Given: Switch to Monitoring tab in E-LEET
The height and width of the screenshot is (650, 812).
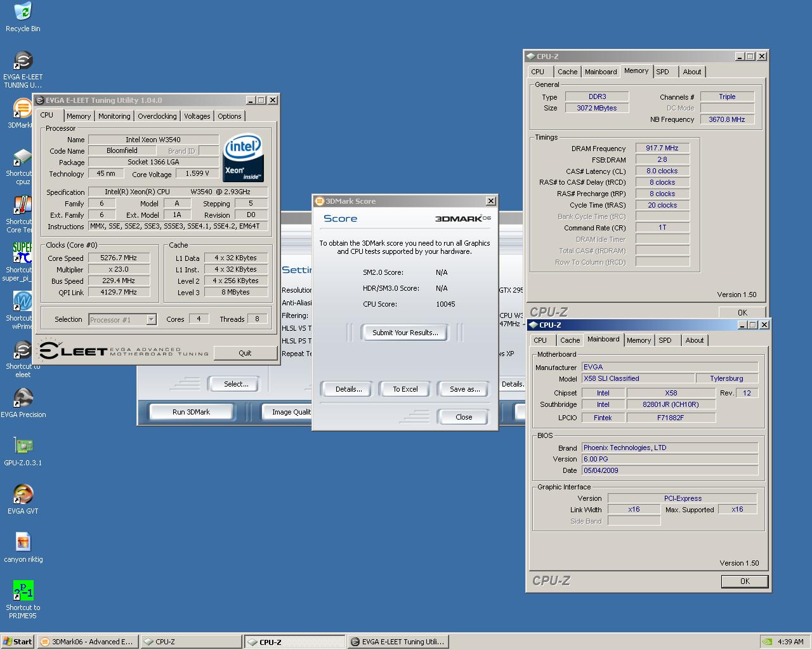Looking at the screenshot, I should (x=114, y=116).
